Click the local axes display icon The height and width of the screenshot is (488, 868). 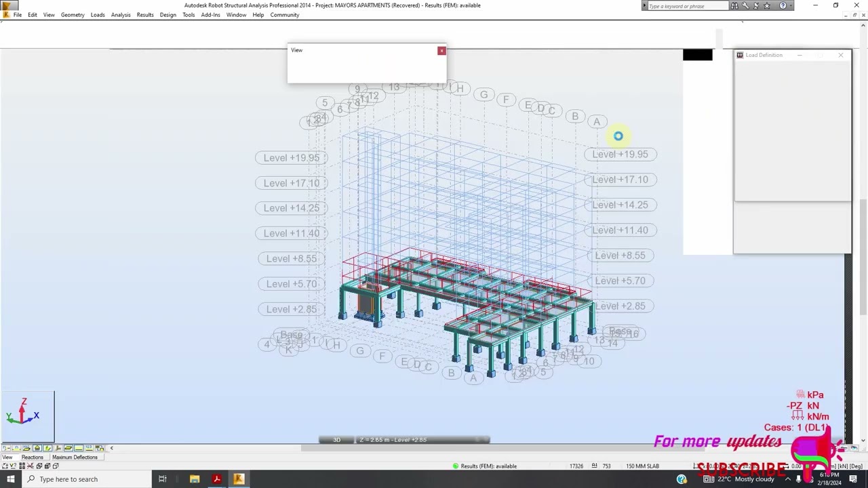(58, 448)
